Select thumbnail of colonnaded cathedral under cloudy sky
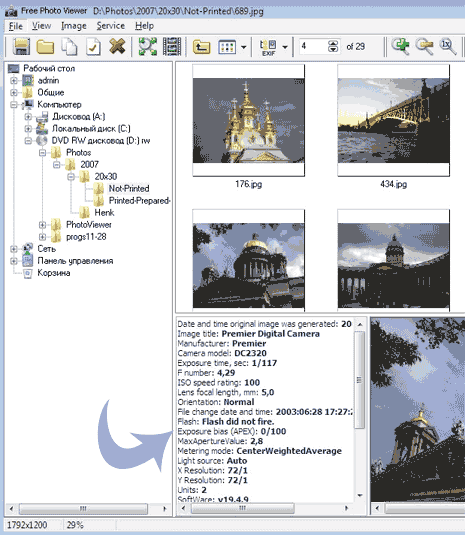 [393, 260]
